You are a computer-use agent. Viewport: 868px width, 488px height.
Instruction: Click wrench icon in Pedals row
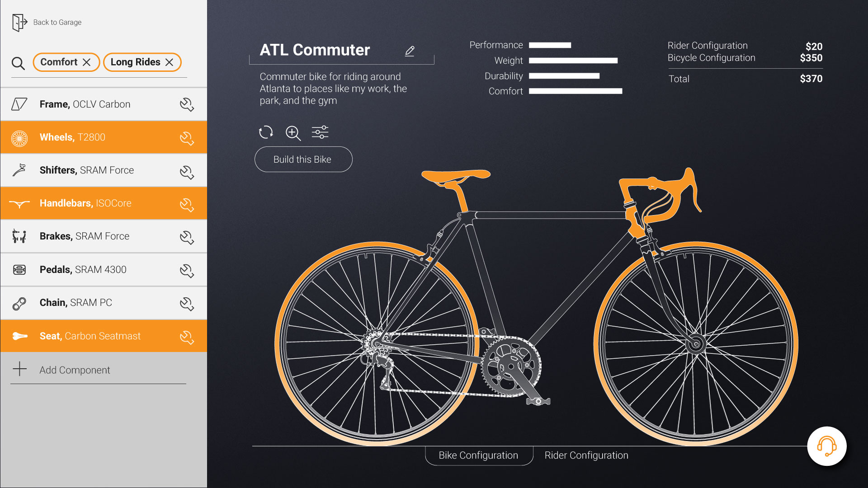click(x=187, y=270)
